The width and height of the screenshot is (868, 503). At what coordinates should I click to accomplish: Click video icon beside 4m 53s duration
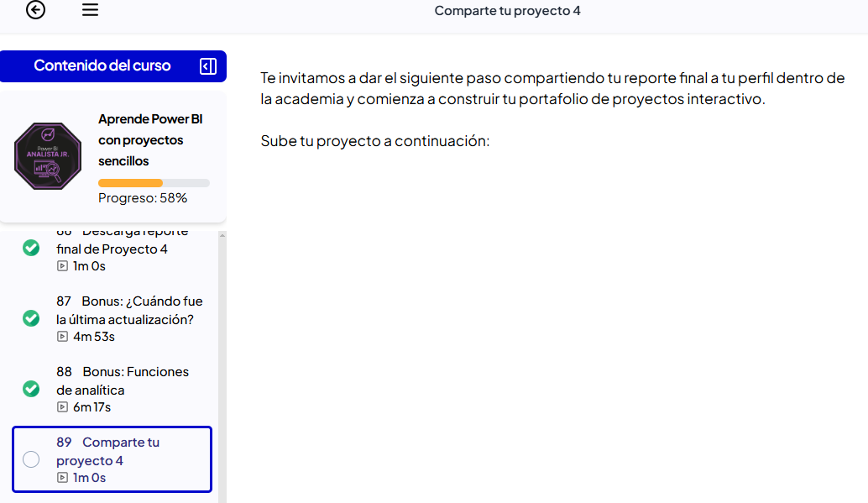tap(62, 337)
